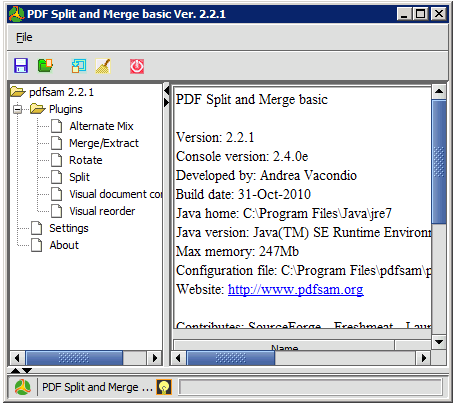Click the red power Exit icon
This screenshot has width=454, height=405.
click(x=137, y=66)
